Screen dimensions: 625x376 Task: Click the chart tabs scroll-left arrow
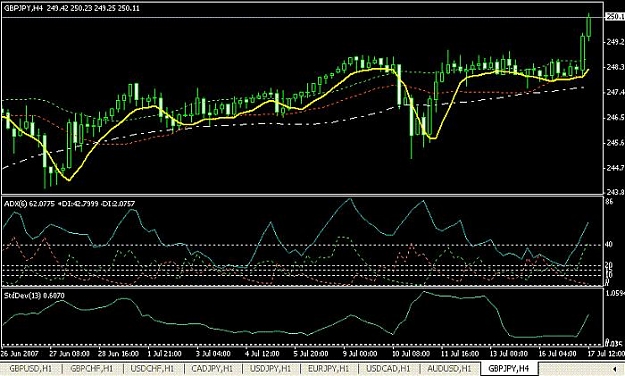click(x=615, y=368)
